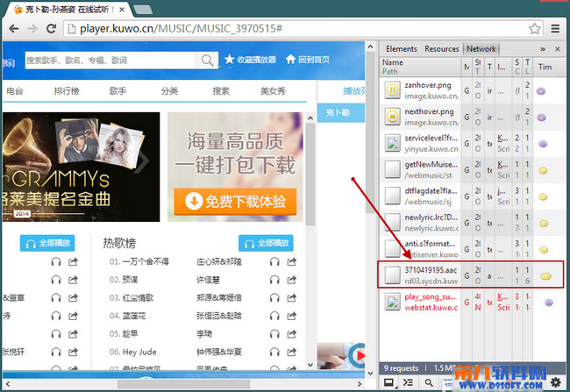This screenshot has width=570, height=392.
Task: Open the Resources tab in DevTools
Action: pos(442,49)
